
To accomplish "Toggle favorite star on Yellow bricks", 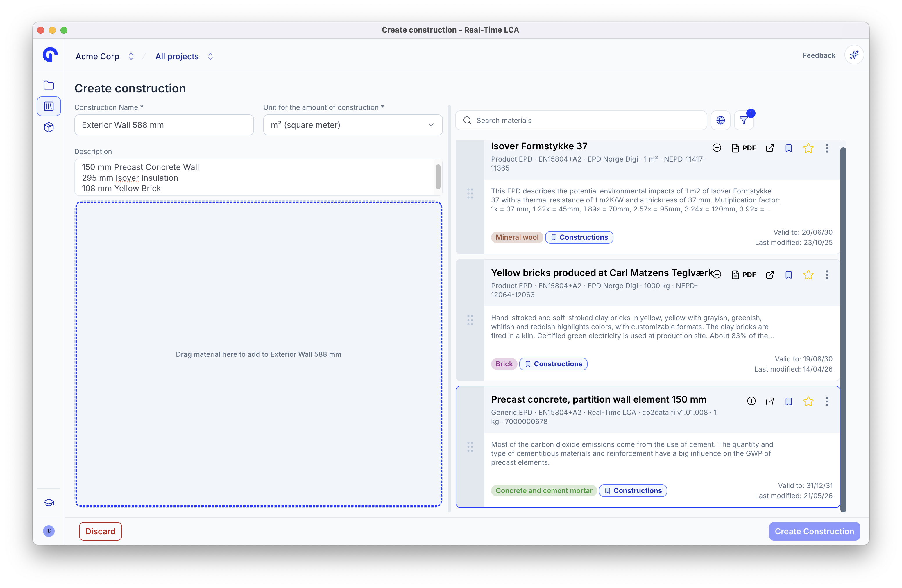I will tap(808, 274).
